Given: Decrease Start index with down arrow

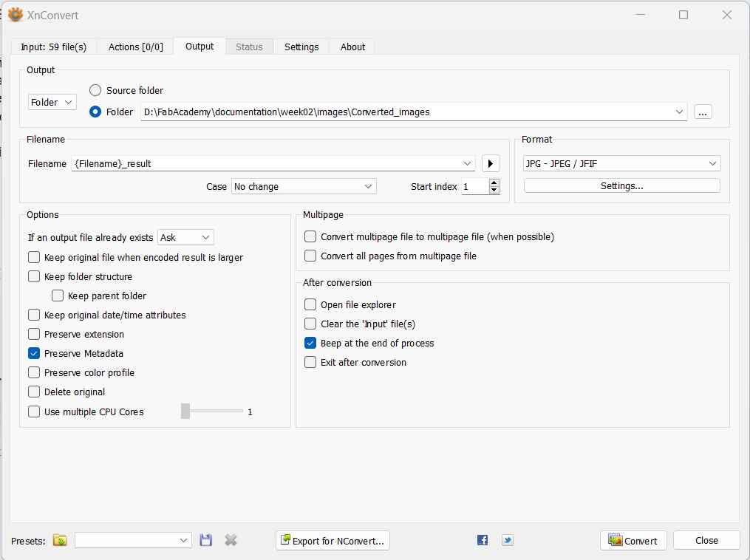Looking at the screenshot, I should 494,191.
